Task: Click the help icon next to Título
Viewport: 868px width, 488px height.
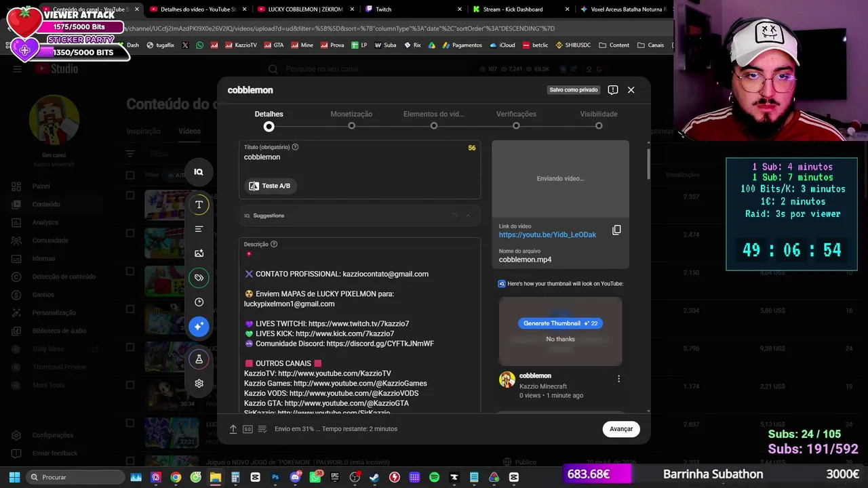Action: click(295, 147)
